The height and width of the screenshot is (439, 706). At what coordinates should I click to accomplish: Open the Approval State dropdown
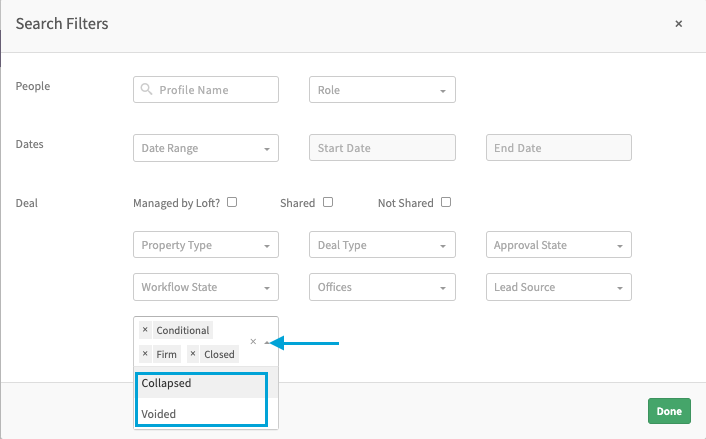pos(558,245)
